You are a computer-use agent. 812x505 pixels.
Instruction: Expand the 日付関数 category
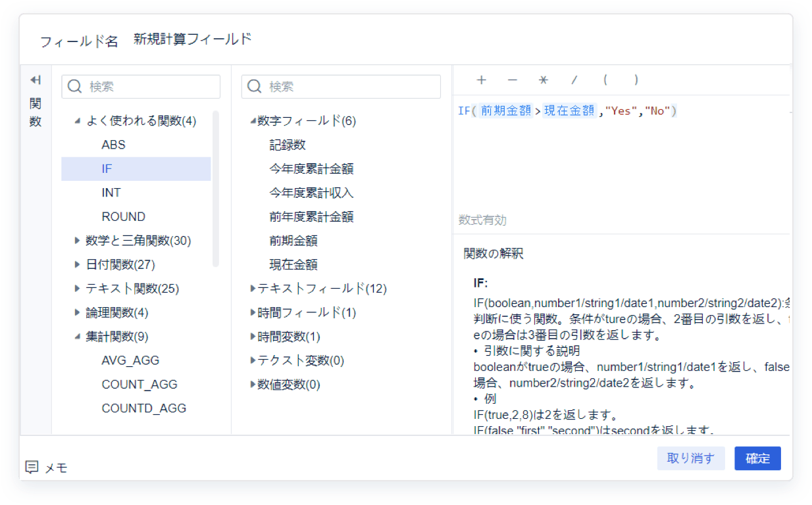tap(77, 265)
